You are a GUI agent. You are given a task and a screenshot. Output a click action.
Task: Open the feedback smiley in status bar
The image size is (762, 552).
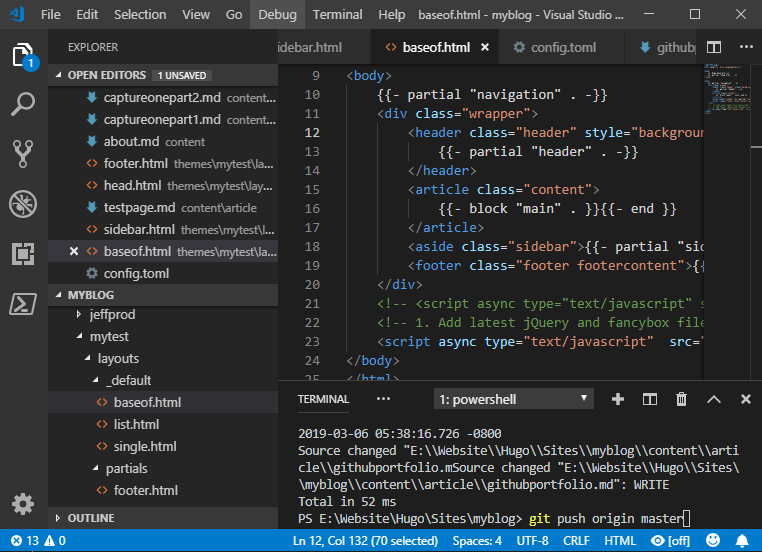point(712,540)
